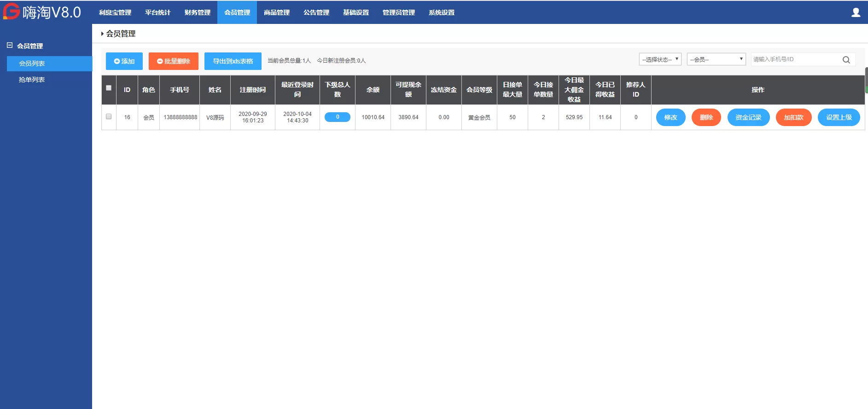Collapse the 会员管理 sidebar section

(x=10, y=46)
